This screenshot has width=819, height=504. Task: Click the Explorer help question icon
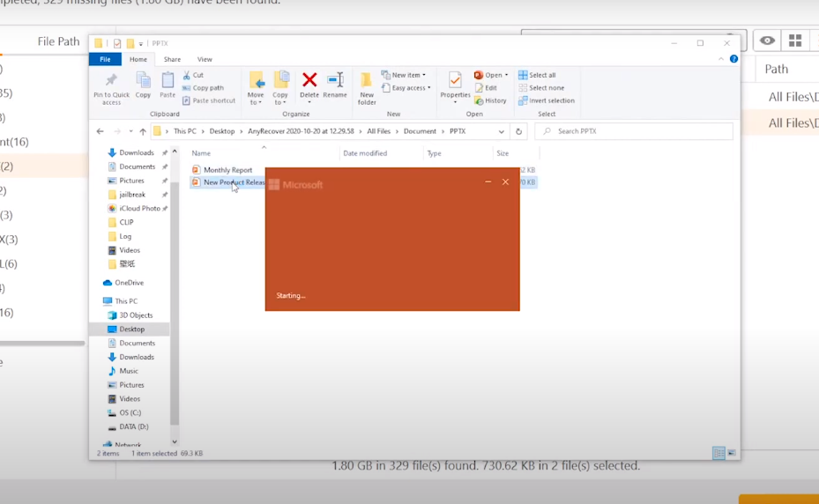(x=733, y=59)
